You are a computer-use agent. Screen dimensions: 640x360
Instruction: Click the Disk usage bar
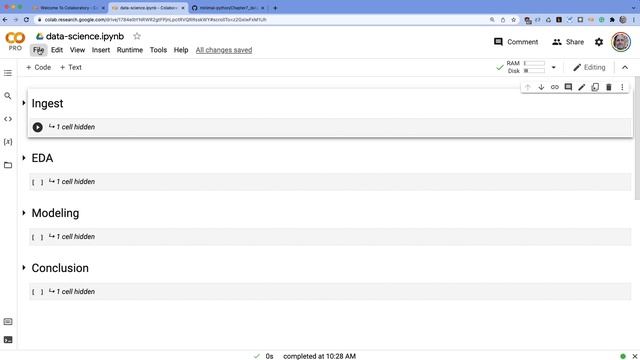pos(534,71)
